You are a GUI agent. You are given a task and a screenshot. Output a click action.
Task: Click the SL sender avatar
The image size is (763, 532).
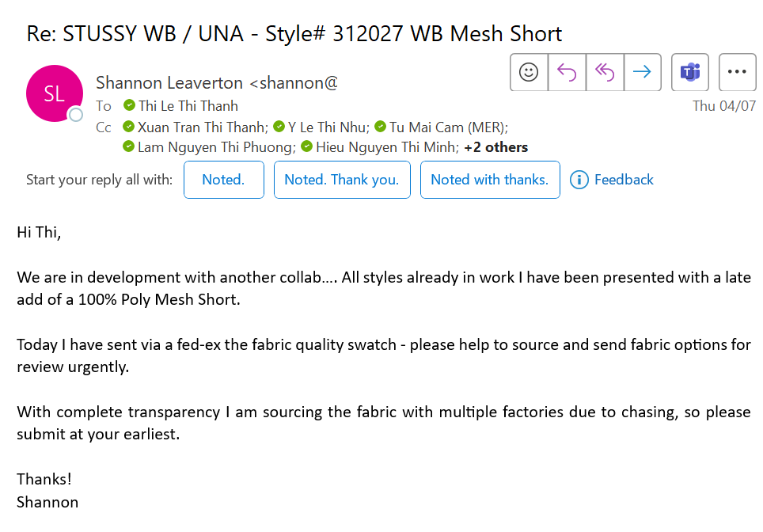tap(54, 93)
